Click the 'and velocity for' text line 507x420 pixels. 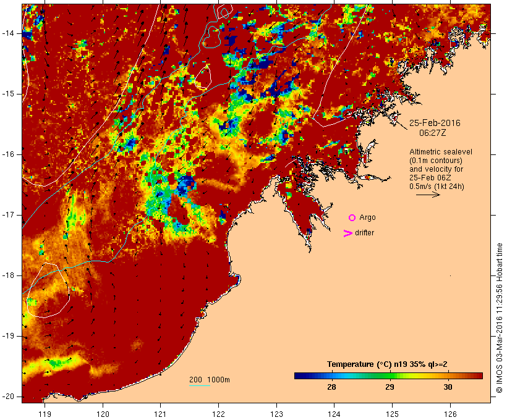pyautogui.click(x=436, y=169)
